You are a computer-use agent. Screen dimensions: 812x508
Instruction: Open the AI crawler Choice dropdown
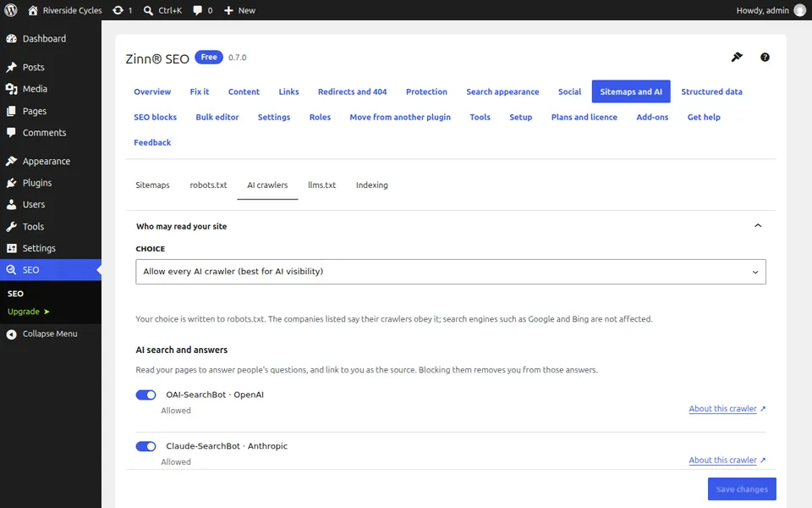tap(451, 272)
